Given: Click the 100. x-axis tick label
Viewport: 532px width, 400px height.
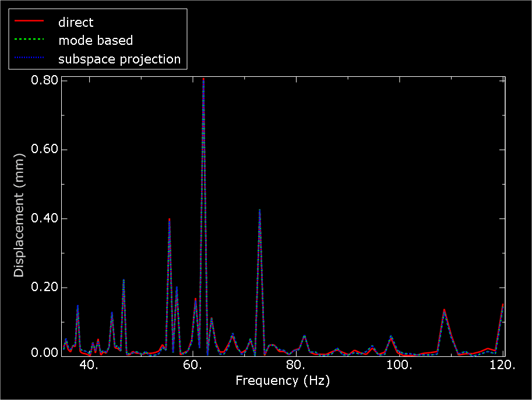Looking at the screenshot, I should (x=400, y=365).
